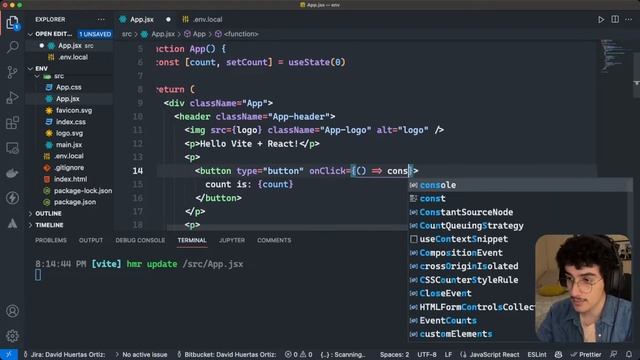The image size is (640, 360).
Task: Open the Explorer view in activity bar
Action: [12, 22]
